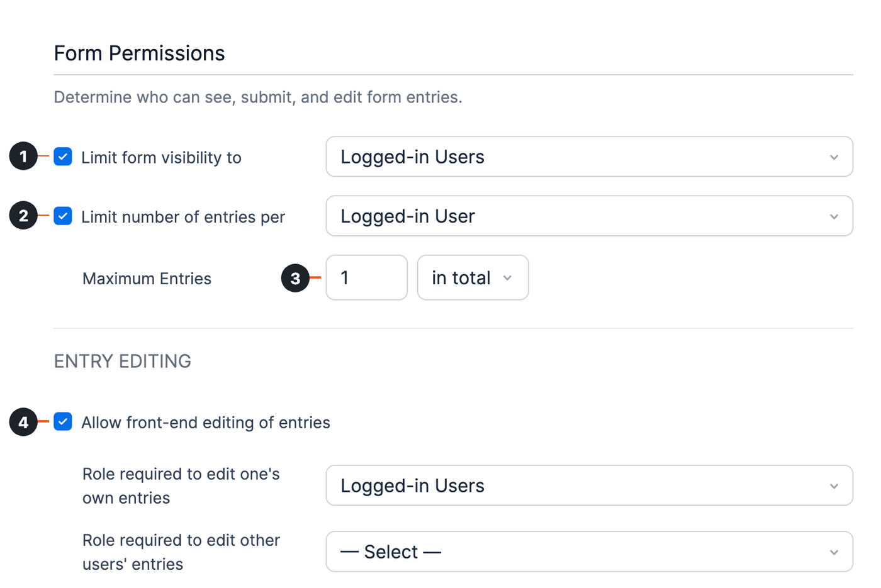The width and height of the screenshot is (881, 588).
Task: Open the entries per Logged-in User dropdown
Action: (x=590, y=216)
